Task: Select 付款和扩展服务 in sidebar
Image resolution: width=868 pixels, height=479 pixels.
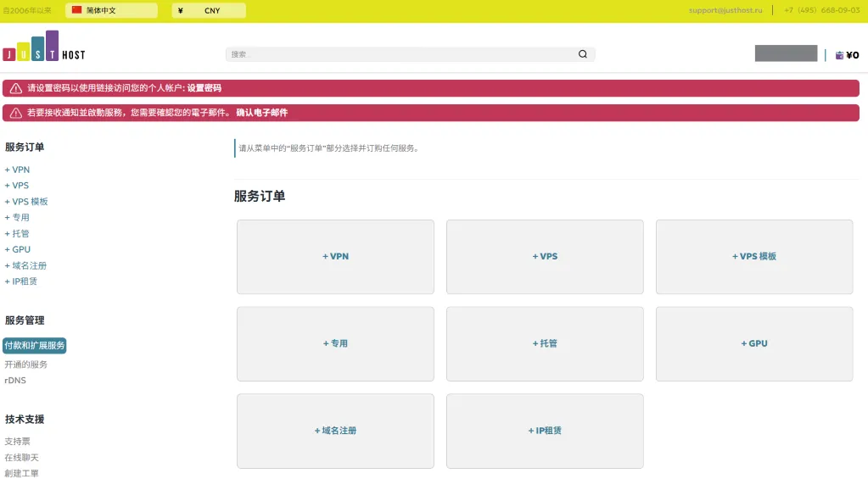Action: [x=34, y=346]
